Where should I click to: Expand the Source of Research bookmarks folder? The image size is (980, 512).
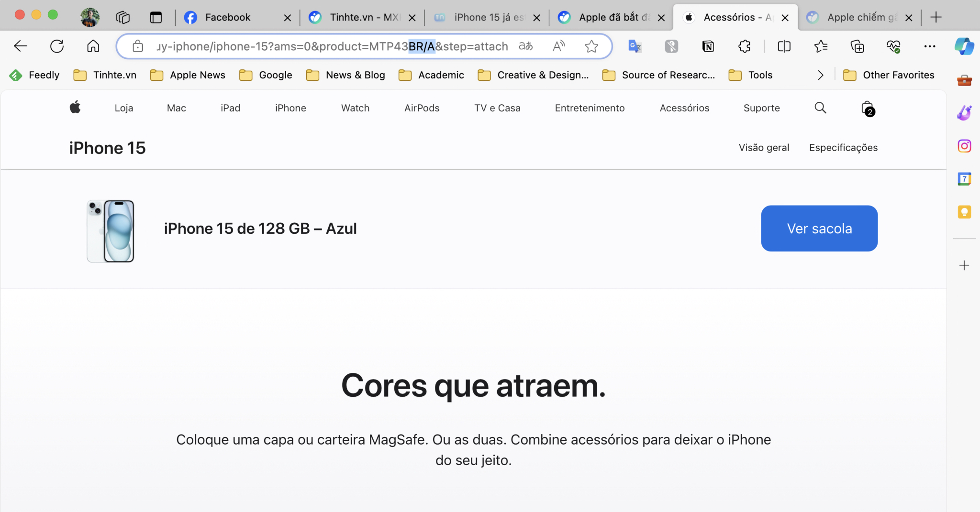(658, 75)
